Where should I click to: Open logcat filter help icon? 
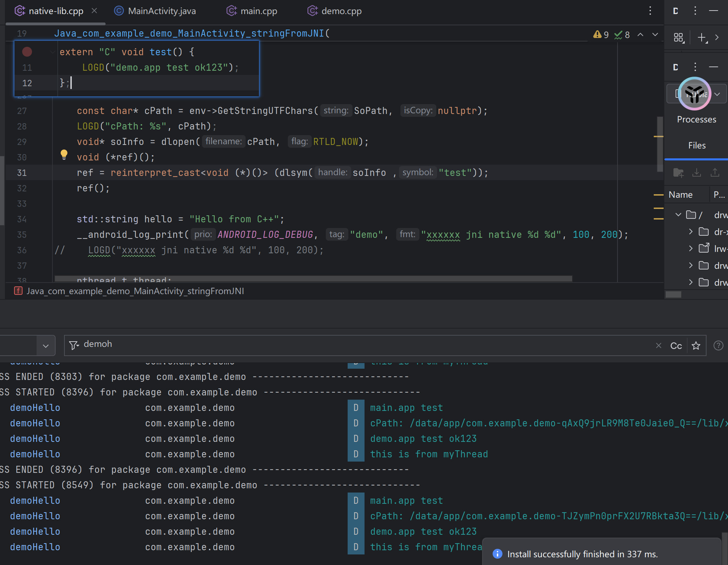[718, 346]
